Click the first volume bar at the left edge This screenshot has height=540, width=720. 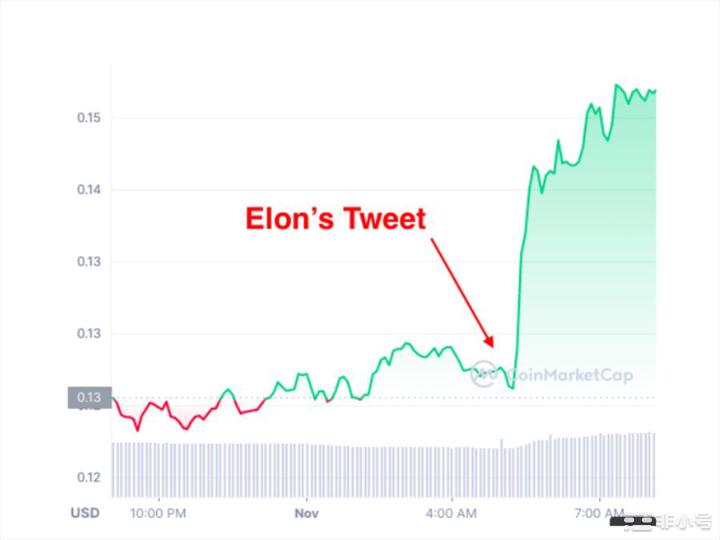114,469
